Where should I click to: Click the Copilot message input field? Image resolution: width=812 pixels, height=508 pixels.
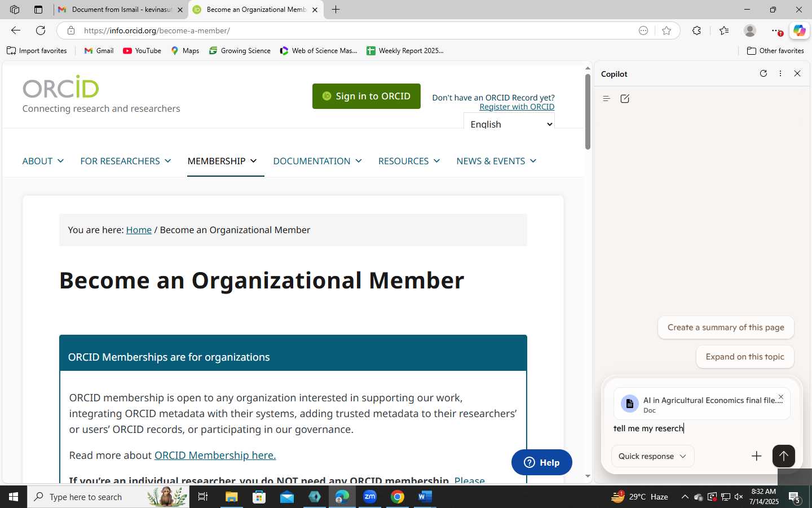tap(701, 428)
